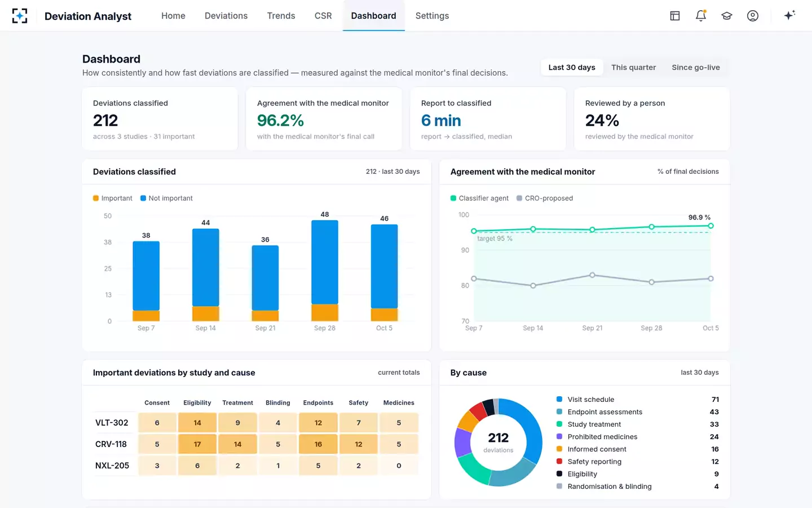Select the Dashboard tab
The width and height of the screenshot is (812, 508).
coord(373,16)
